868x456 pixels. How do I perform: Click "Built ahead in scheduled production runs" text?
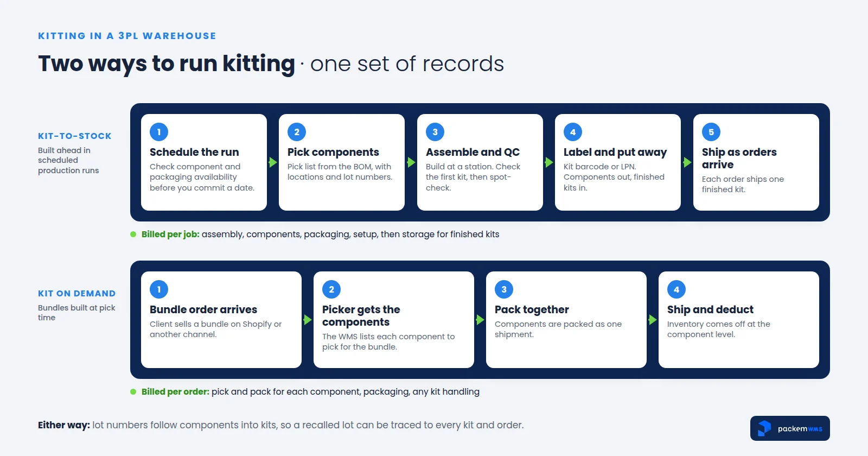pyautogui.click(x=68, y=160)
